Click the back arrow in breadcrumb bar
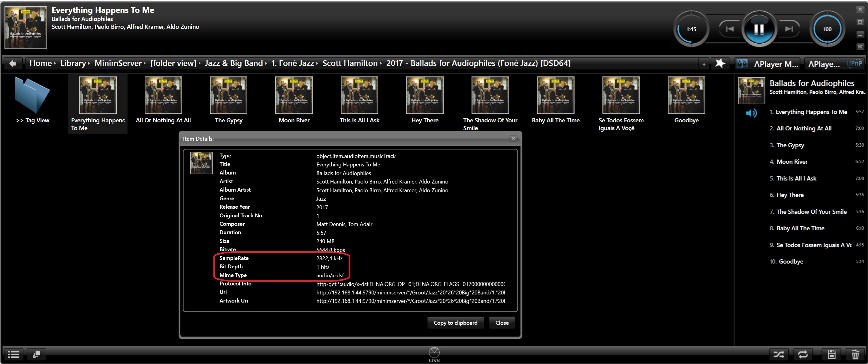 tap(13, 63)
